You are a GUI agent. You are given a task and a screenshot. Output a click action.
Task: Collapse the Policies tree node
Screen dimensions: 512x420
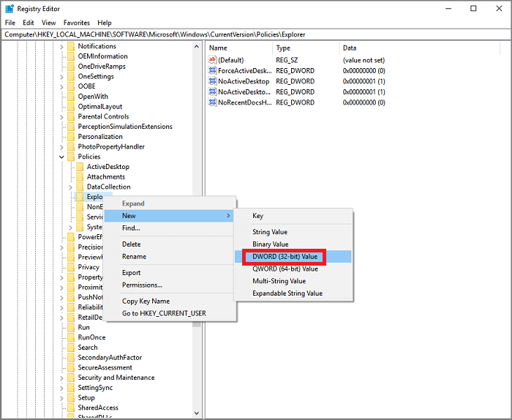pos(61,157)
